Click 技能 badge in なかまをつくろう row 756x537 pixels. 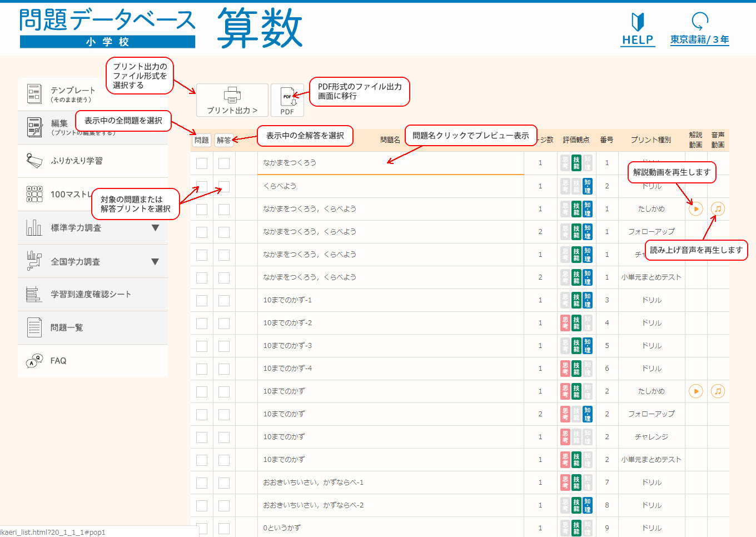click(x=576, y=163)
